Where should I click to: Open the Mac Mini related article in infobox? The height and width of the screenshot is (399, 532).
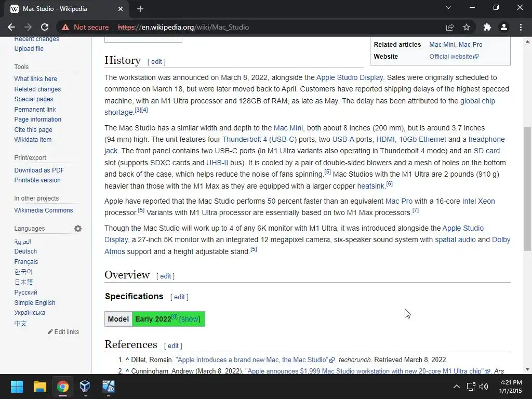click(x=443, y=45)
